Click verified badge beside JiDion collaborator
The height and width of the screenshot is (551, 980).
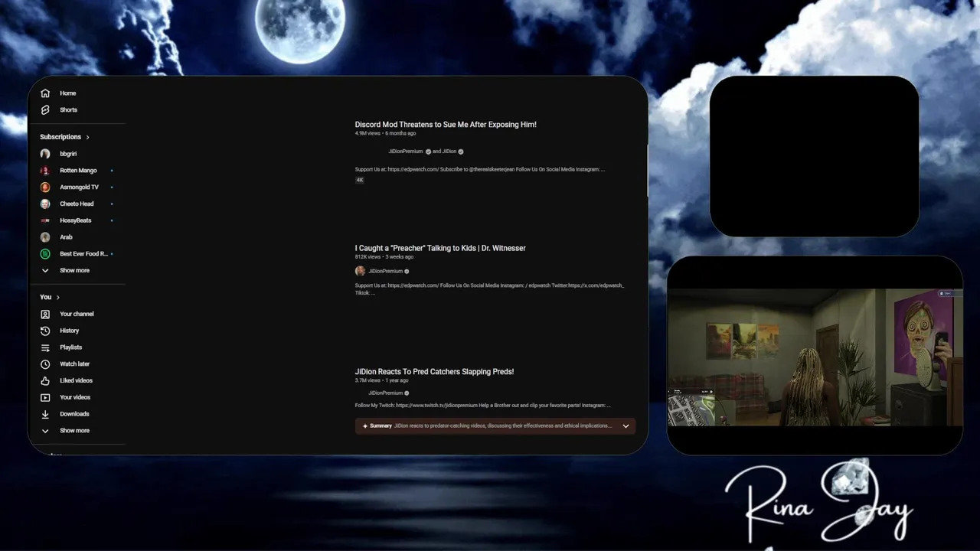[461, 152]
